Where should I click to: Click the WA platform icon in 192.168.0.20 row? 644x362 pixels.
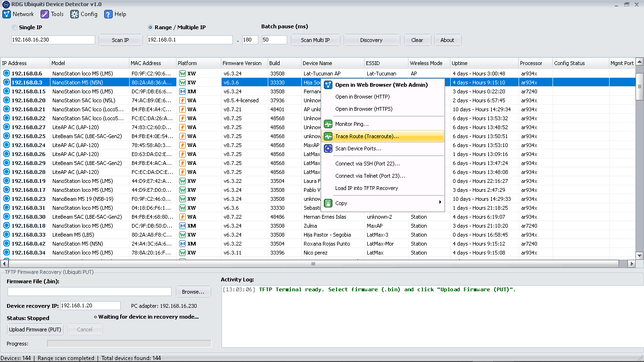(182, 100)
